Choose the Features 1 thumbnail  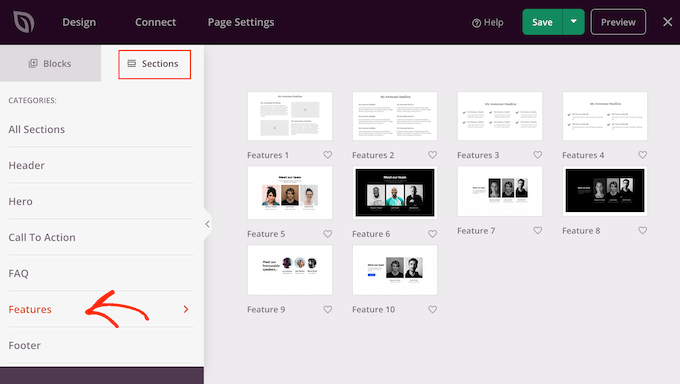pos(290,116)
